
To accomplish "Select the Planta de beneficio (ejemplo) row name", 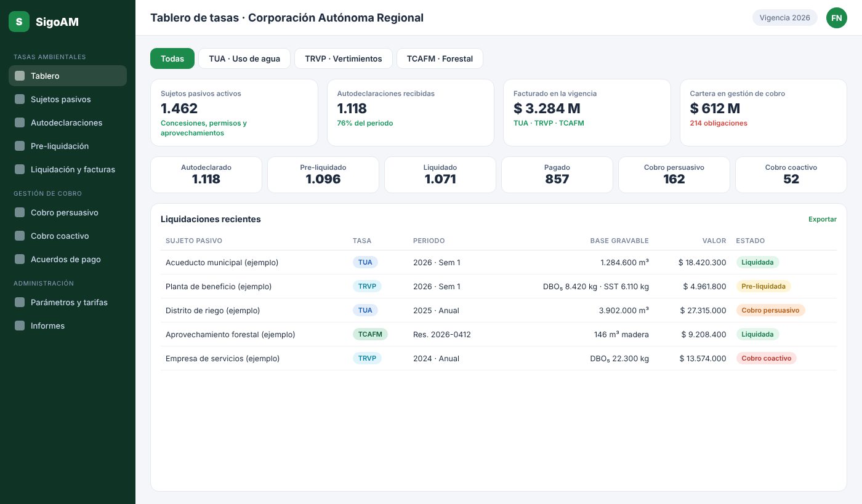I will pyautogui.click(x=219, y=287).
